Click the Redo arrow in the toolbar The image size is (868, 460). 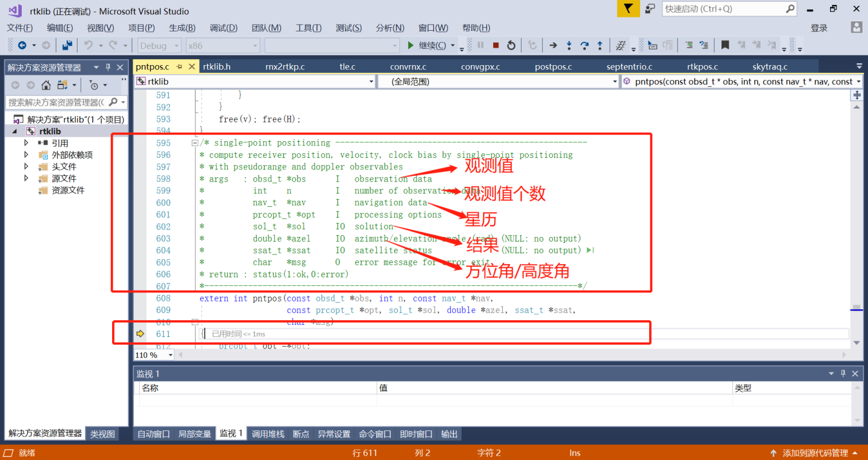113,45
